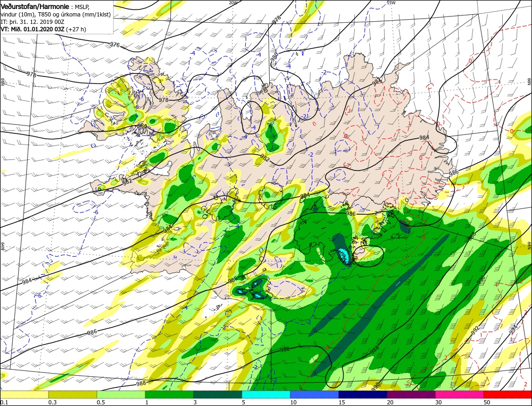Click the legend value '10'

293,402
